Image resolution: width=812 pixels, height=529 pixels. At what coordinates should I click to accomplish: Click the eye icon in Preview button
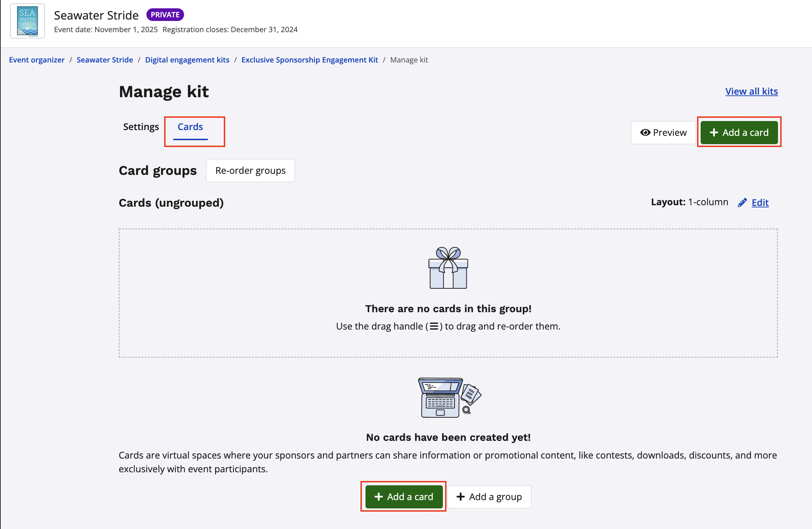tap(645, 133)
